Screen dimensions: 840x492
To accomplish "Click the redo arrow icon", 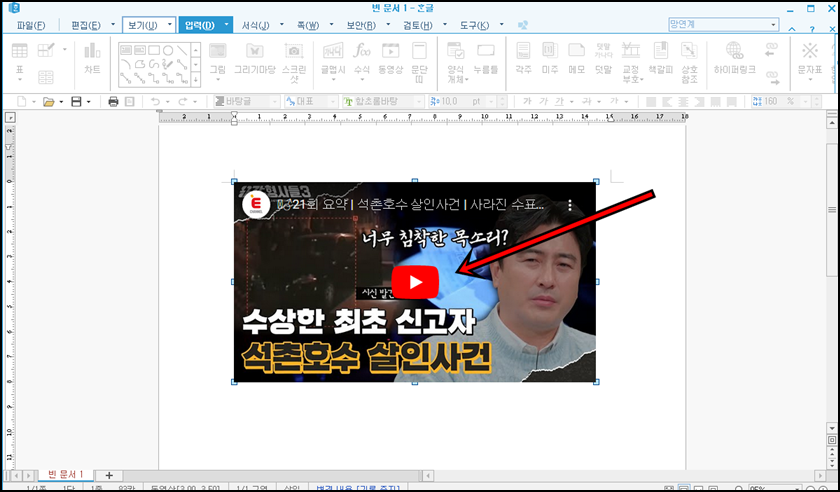I will [x=183, y=101].
